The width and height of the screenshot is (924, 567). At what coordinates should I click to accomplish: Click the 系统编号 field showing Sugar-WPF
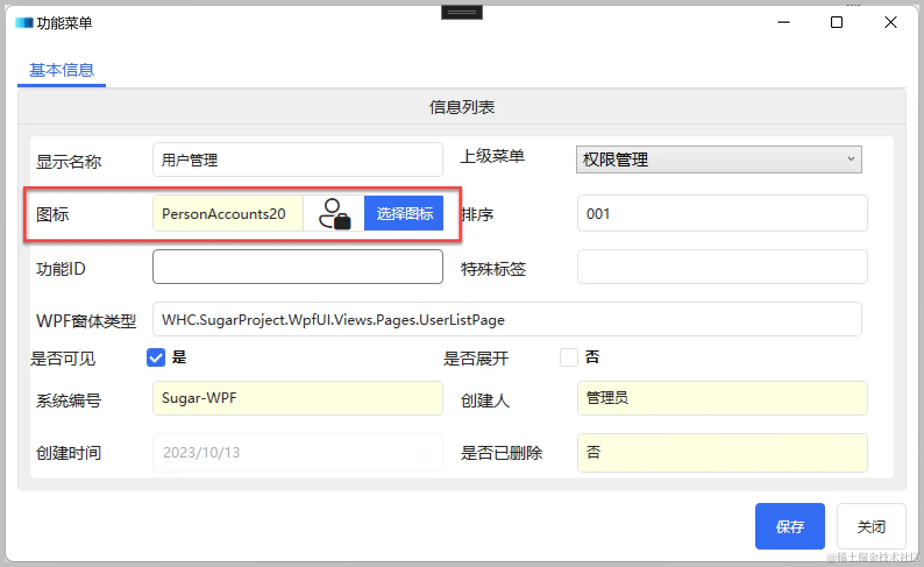[297, 398]
